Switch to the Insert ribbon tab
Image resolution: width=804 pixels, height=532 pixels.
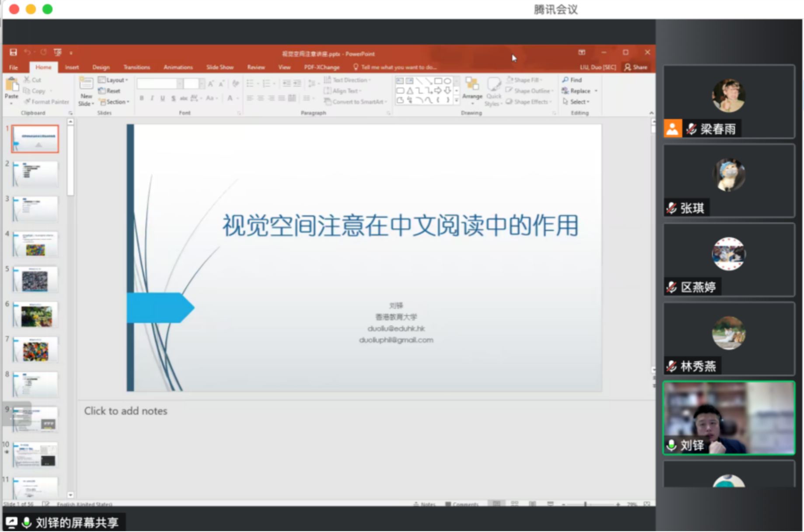coord(72,67)
